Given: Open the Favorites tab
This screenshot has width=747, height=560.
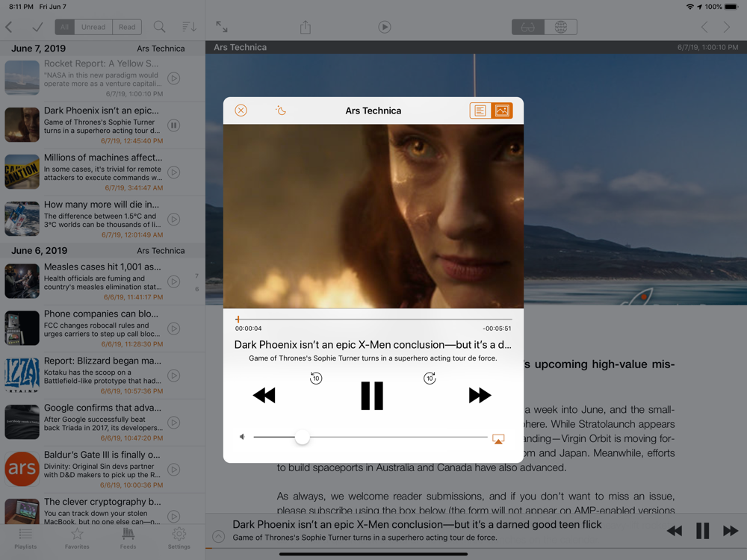Looking at the screenshot, I should [77, 538].
